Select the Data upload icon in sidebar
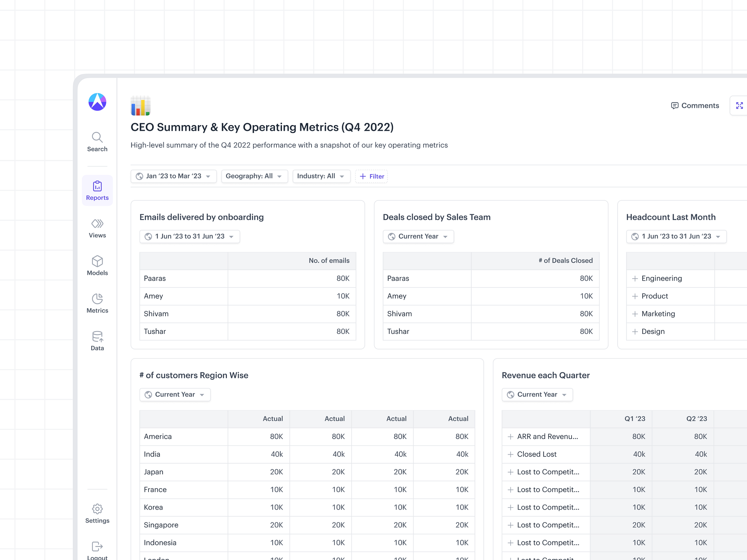The width and height of the screenshot is (747, 560). (97, 340)
